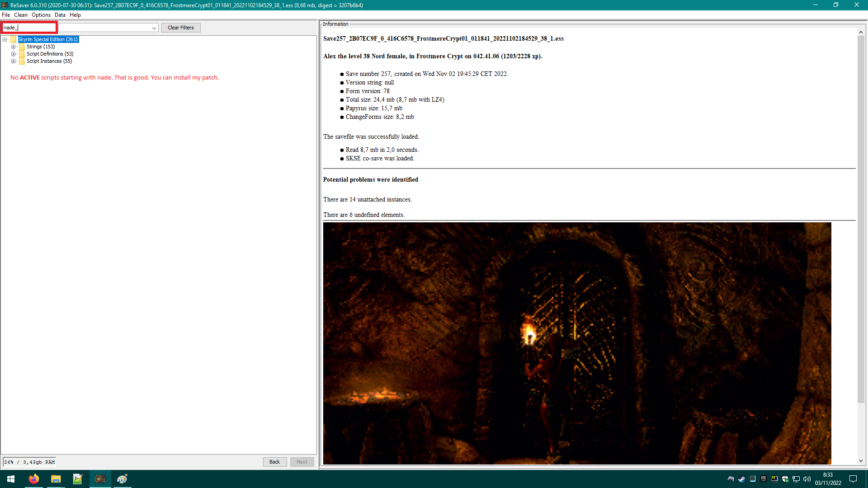Click the Back button
The height and width of the screenshot is (488, 868).
[275, 462]
